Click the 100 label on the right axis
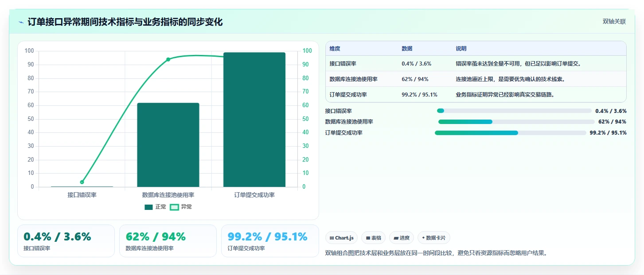The image size is (644, 275). tap(307, 51)
